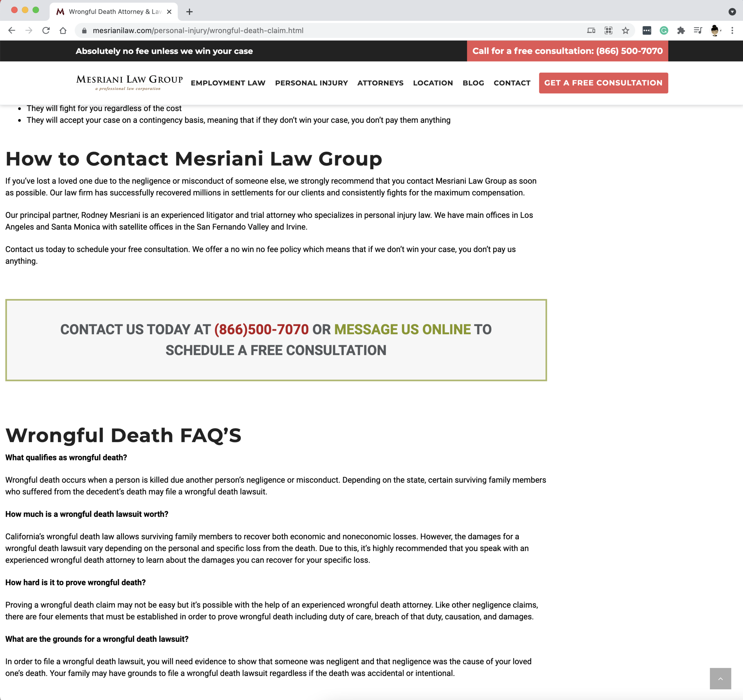Open the Chrome three-dot menu
The height and width of the screenshot is (700, 743).
coord(732,31)
